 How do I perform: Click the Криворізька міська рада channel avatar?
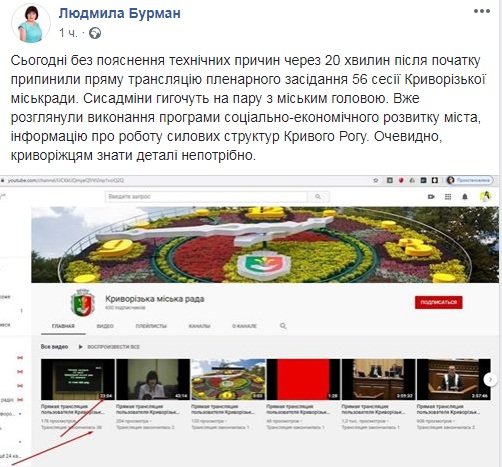pyautogui.click(x=82, y=302)
